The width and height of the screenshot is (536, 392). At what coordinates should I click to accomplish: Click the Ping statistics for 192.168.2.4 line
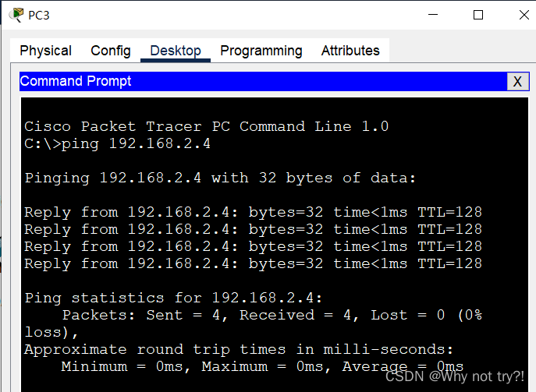click(x=173, y=298)
